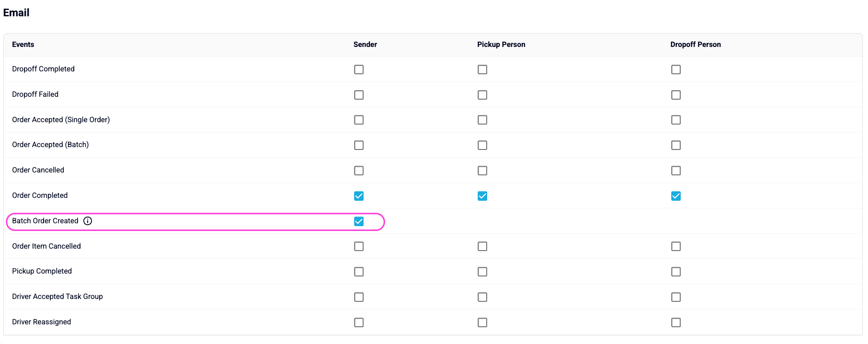
Task: Enable Sender for Driver Reassigned
Action: [x=359, y=322]
